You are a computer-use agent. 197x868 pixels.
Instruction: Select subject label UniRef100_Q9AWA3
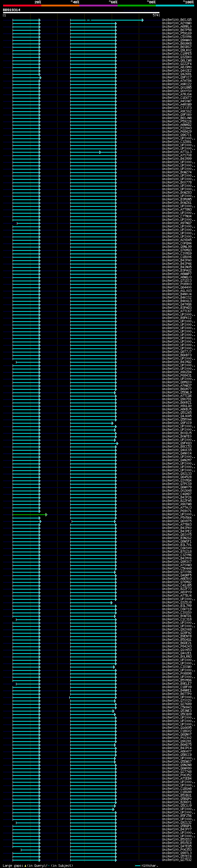click(x=177, y=40)
